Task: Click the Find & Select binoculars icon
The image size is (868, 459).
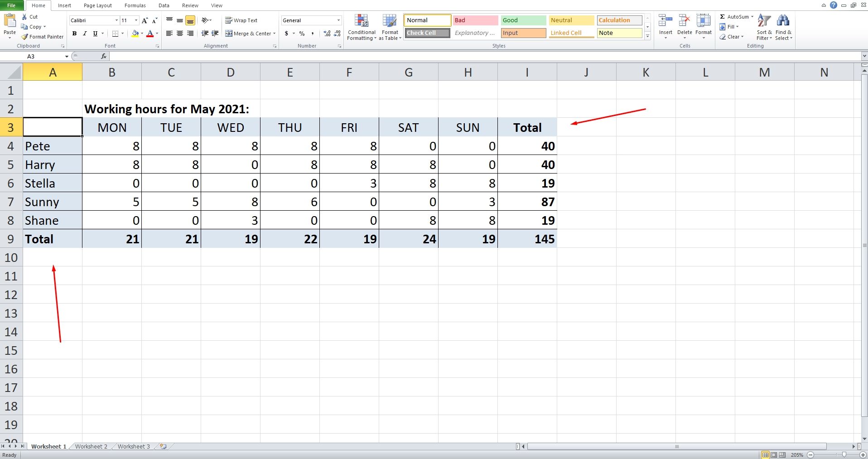Action: (783, 21)
